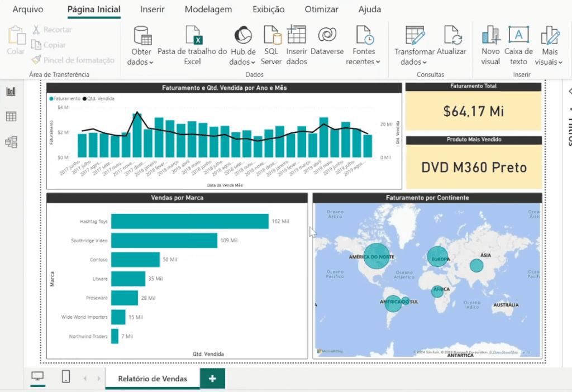Add a new report page

[x=212, y=379]
